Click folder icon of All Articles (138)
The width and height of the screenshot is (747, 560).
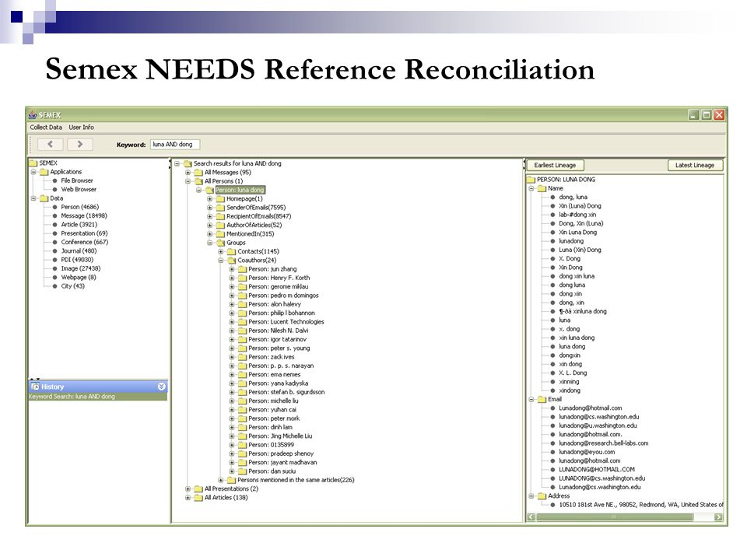click(198, 498)
